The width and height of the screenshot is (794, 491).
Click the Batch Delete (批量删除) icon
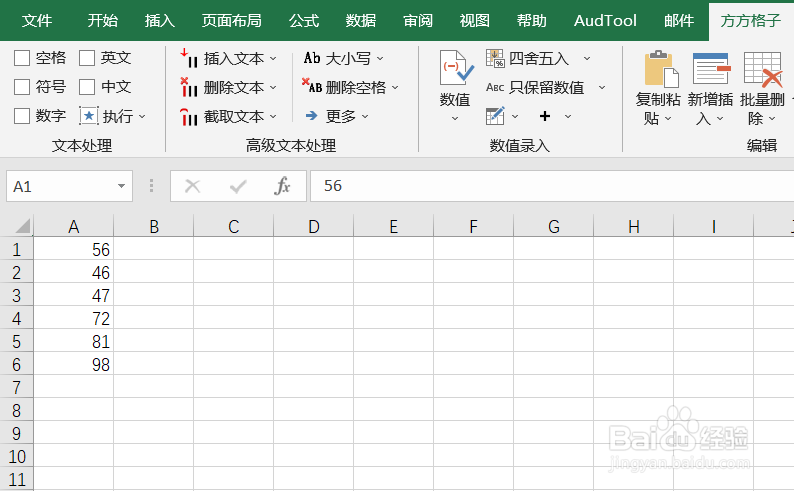pos(763,69)
